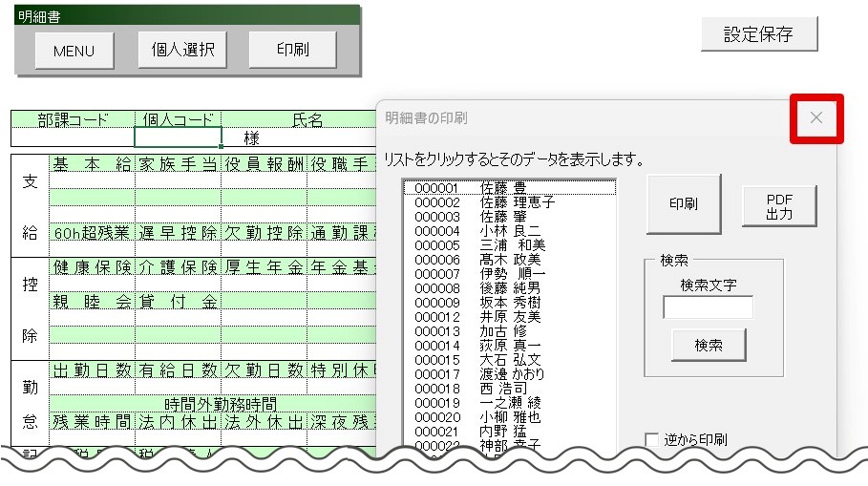Click the 部課コード header cell
Screen dimensions: 868x486
74,119
